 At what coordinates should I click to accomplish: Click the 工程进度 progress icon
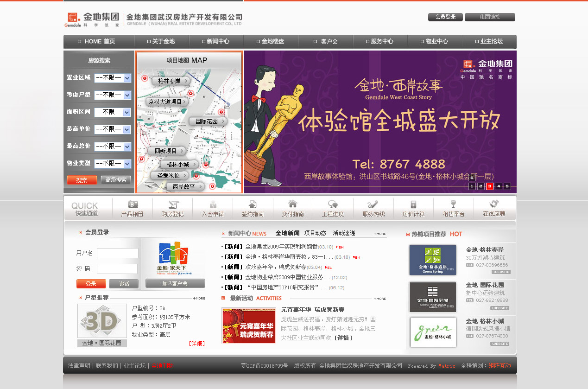pyautogui.click(x=333, y=208)
